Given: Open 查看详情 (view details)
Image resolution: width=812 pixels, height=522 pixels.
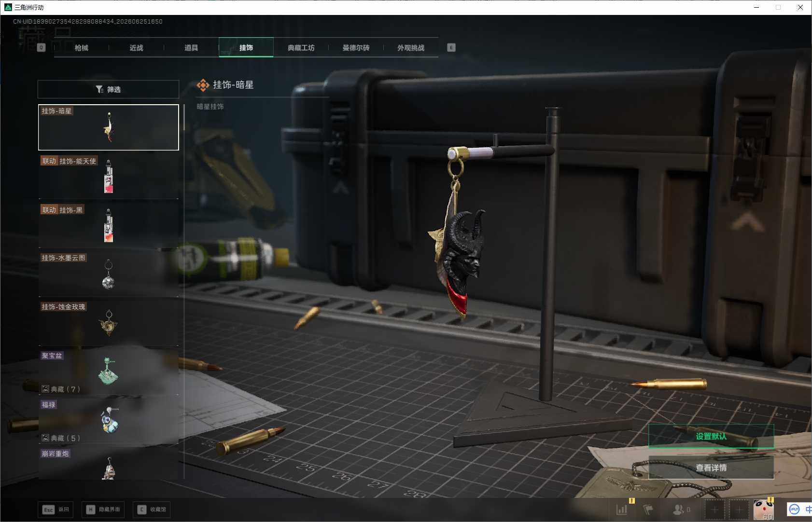Looking at the screenshot, I should coord(711,467).
